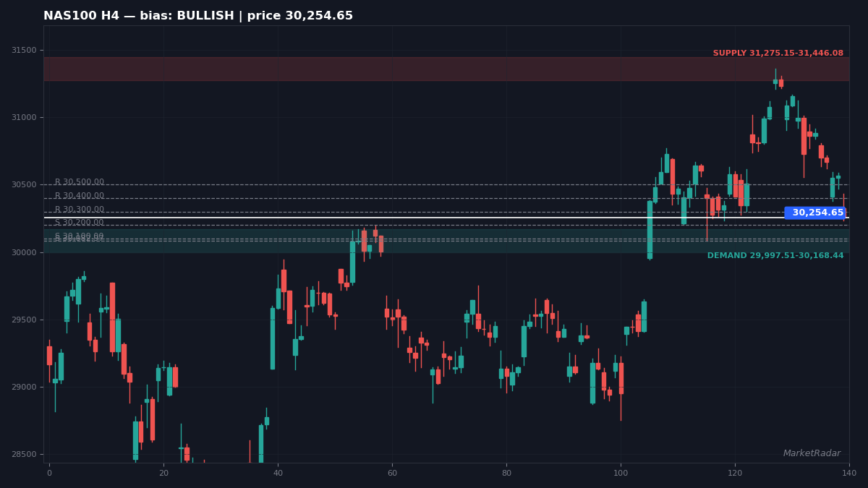Click the 120 bar index axis tick
The height and width of the screenshot is (488, 868).
coord(735,473)
